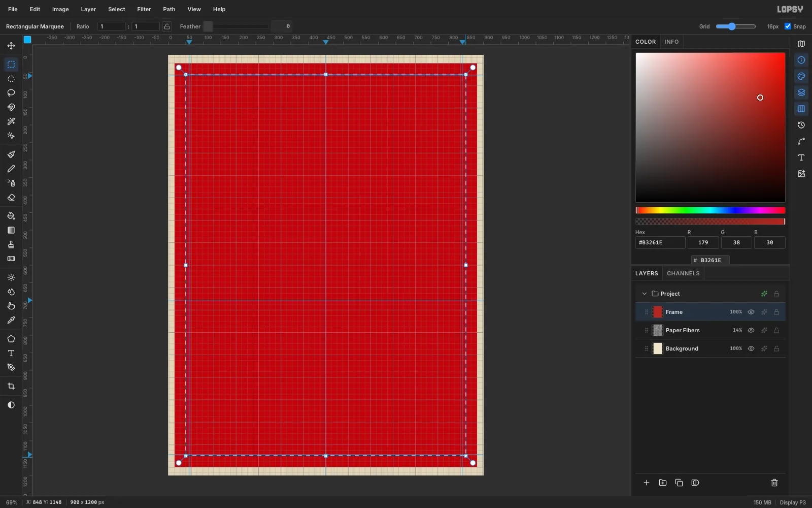Select the Blur droplet tool

point(11,292)
